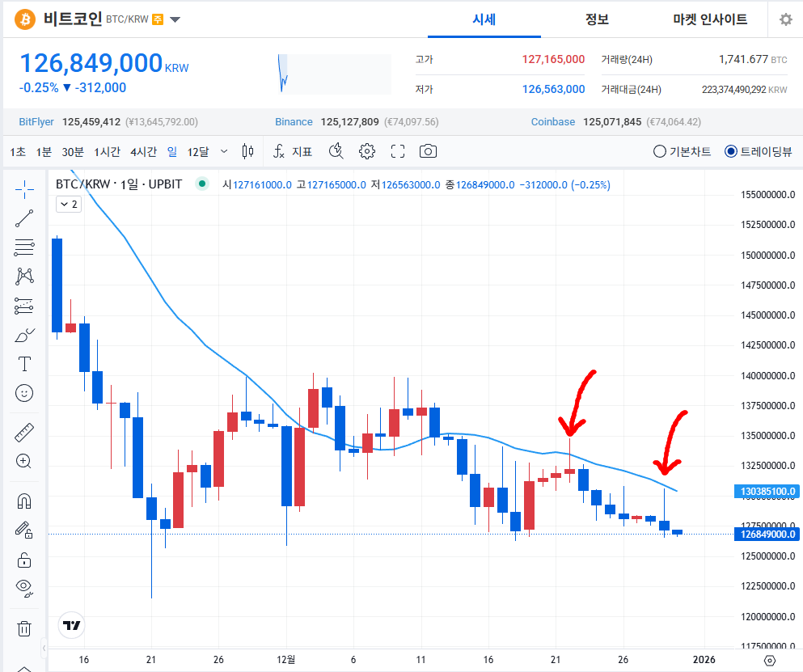This screenshot has width=803, height=672.
Task: Expand the timeframe chevron next to 12달
Action: click(x=224, y=151)
